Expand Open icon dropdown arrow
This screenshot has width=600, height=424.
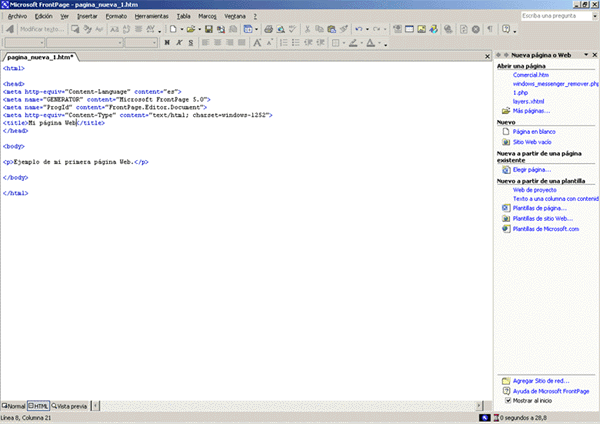coord(199,29)
